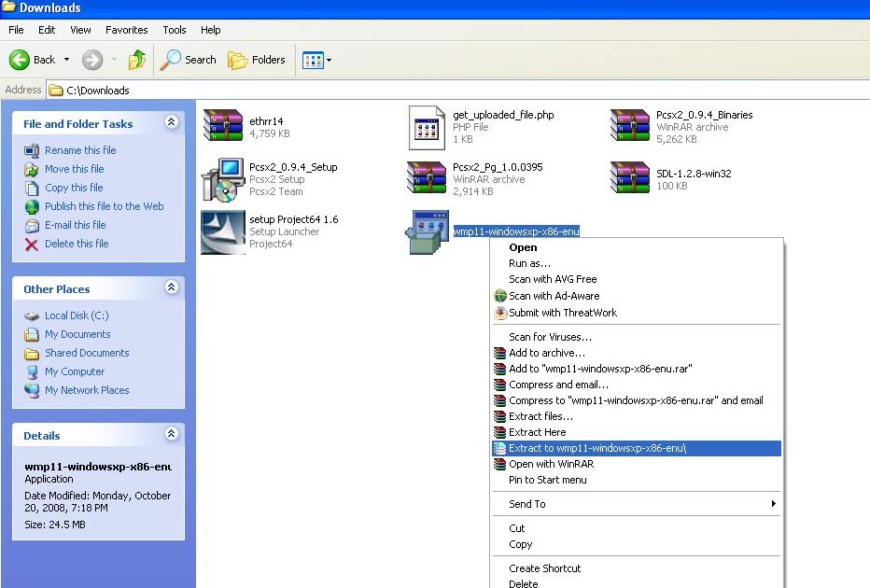
Task: Expand the Send To submenu
Action: pos(637,504)
